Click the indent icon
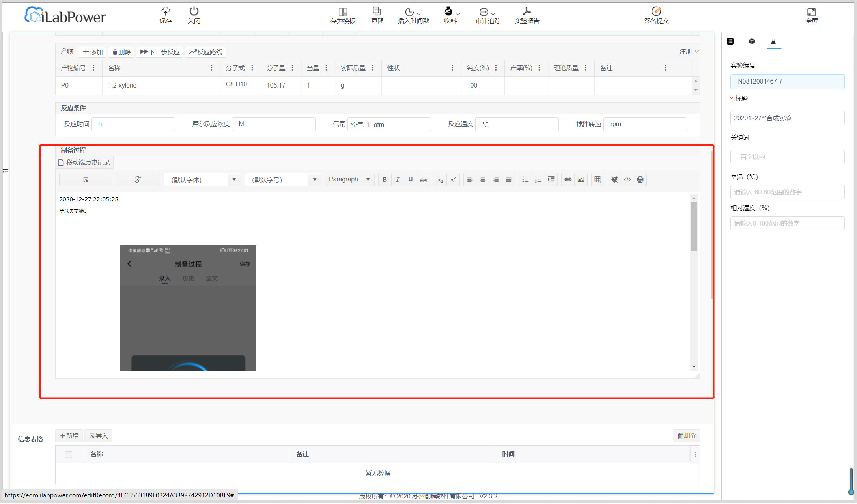Image resolution: width=857 pixels, height=504 pixels. (551, 180)
